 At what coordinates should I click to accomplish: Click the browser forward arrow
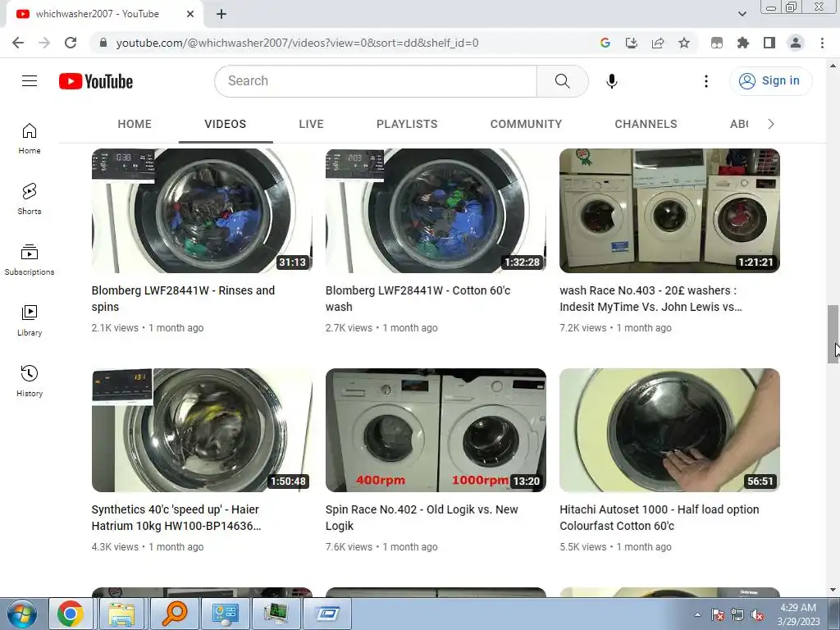(44, 43)
